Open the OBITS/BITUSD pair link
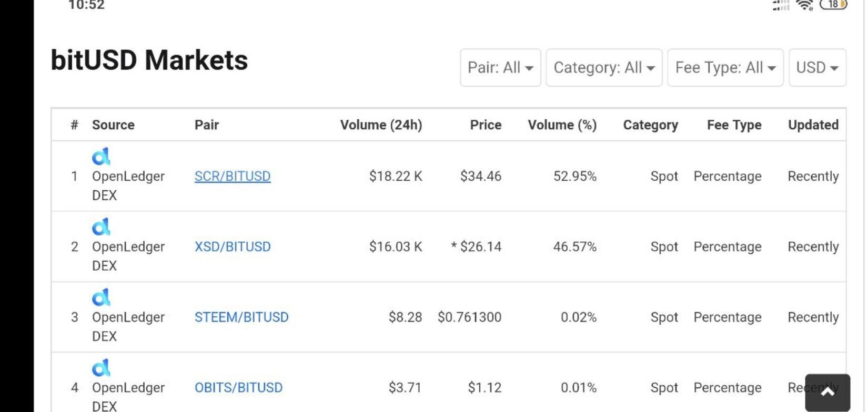 point(238,387)
